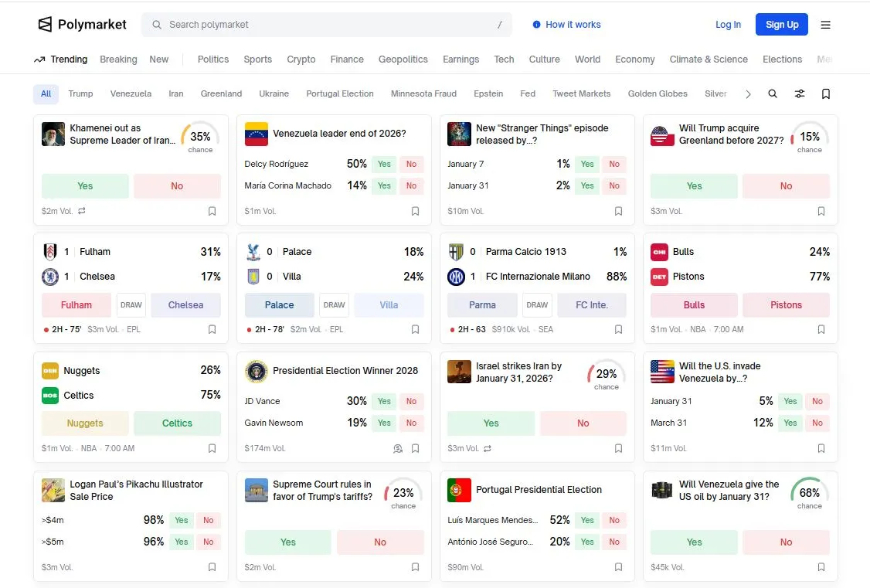Bookmark the Venezuela leader end of 2026 market
The height and width of the screenshot is (588, 870).
pos(415,211)
